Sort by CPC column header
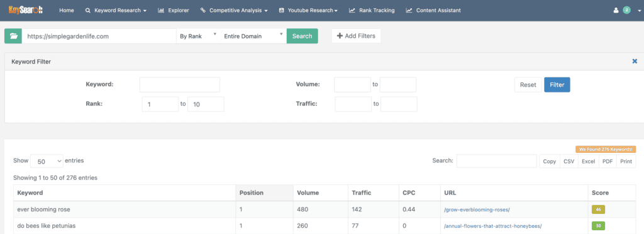Viewport: 644px width, 234px height. (419, 193)
